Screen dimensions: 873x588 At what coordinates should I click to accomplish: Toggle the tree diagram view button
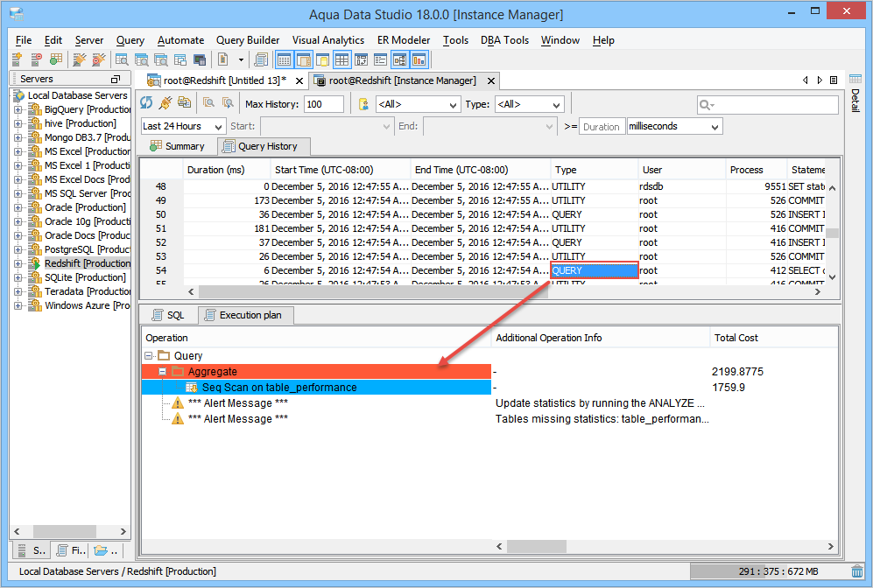400,59
